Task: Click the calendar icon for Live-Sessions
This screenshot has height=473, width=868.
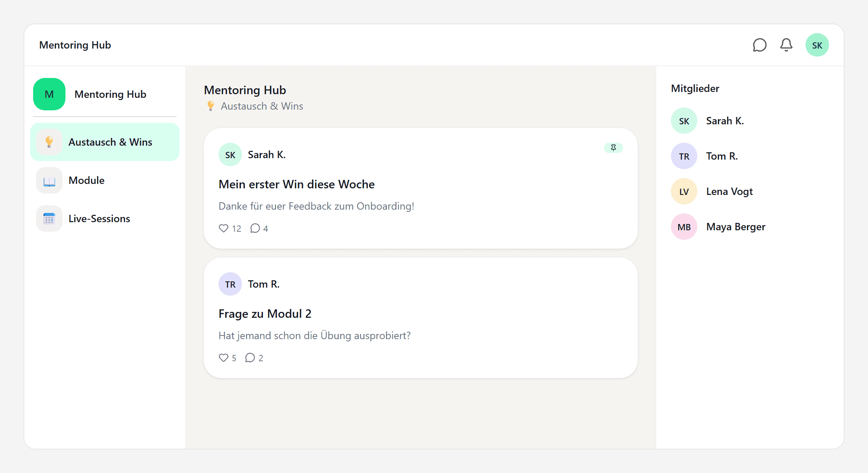Action: [49, 218]
